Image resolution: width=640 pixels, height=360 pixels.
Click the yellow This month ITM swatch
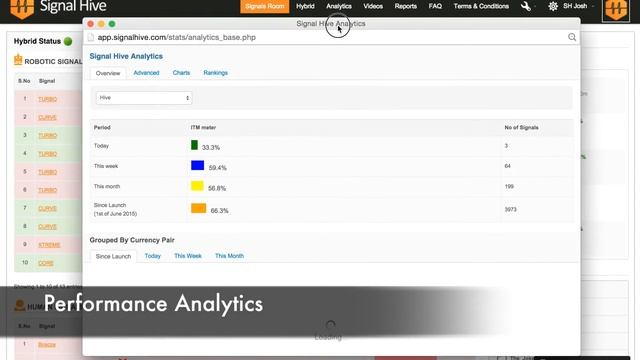tap(197, 186)
